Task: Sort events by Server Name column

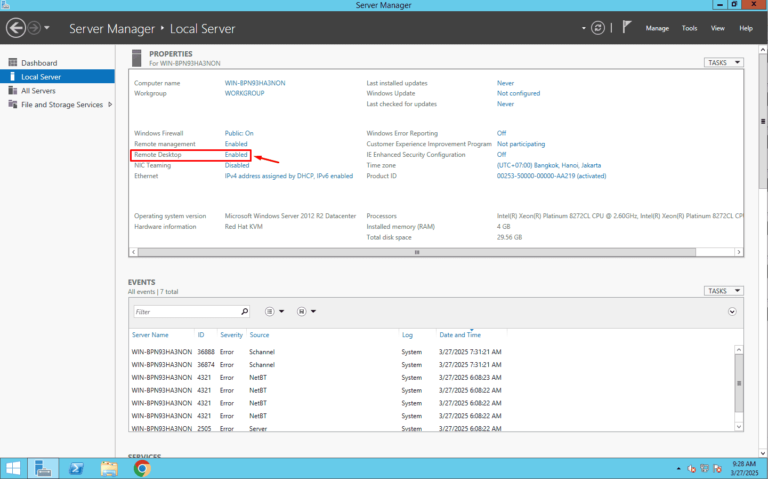Action: (150, 335)
